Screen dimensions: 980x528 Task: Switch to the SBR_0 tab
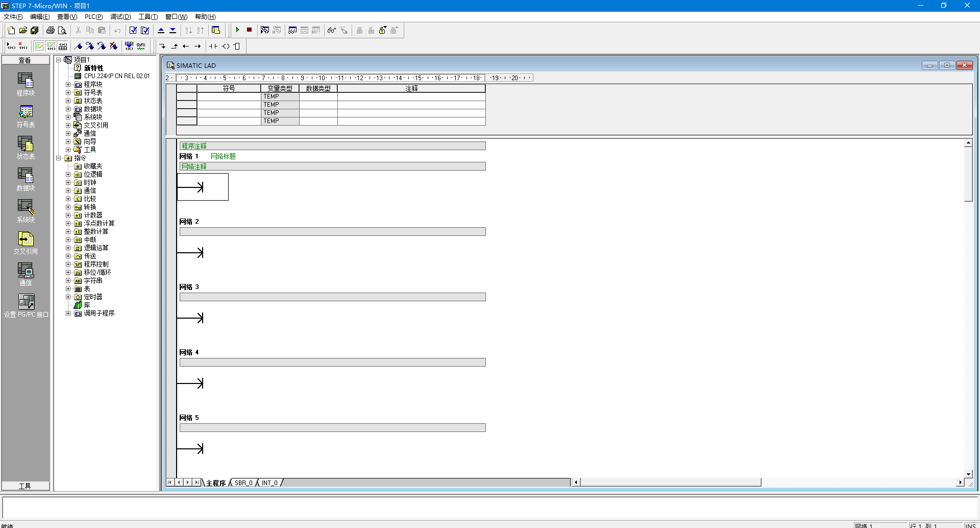click(x=243, y=483)
